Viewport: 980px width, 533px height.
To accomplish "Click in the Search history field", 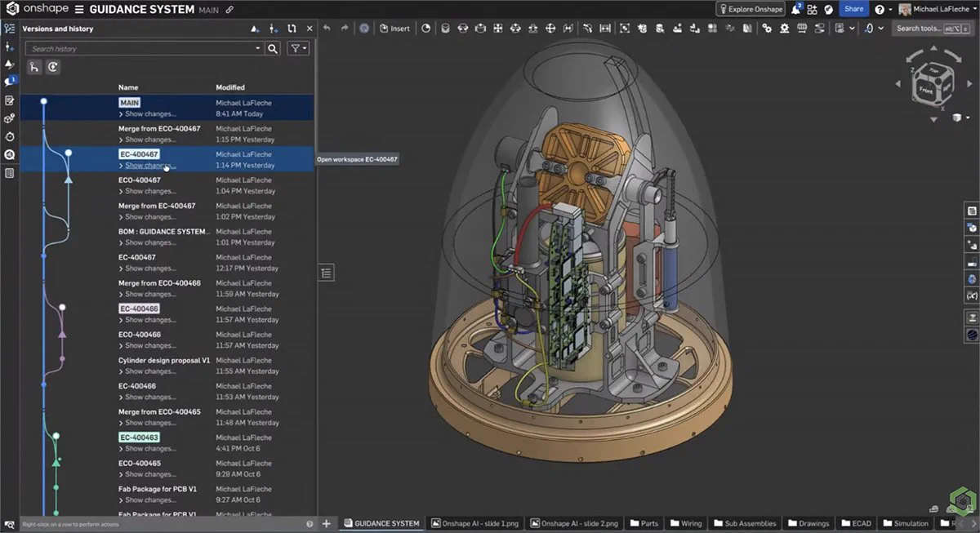I will click(x=144, y=49).
